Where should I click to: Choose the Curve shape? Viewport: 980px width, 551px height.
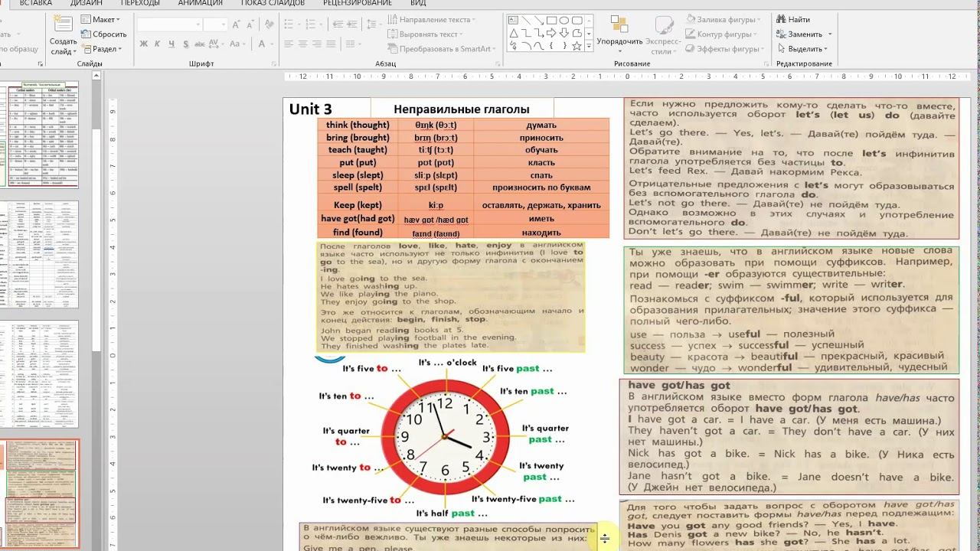click(x=539, y=46)
